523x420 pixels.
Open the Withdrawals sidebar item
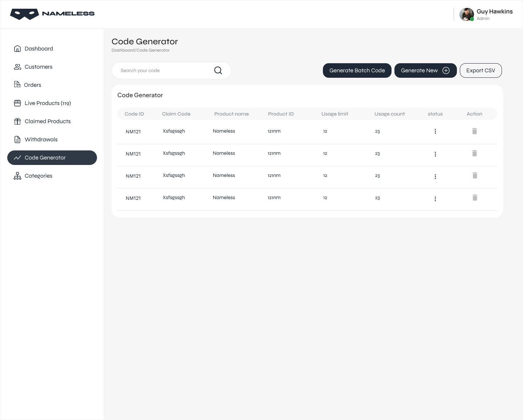(x=41, y=140)
